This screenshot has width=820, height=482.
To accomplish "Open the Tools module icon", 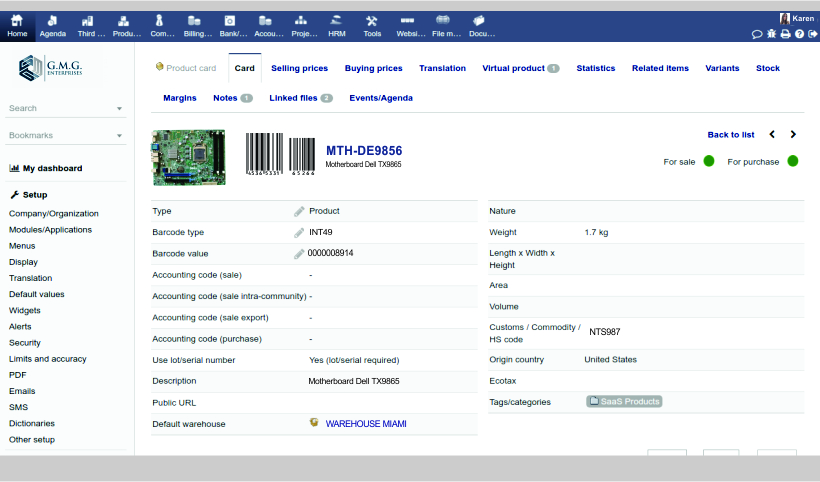I will tap(372, 26).
